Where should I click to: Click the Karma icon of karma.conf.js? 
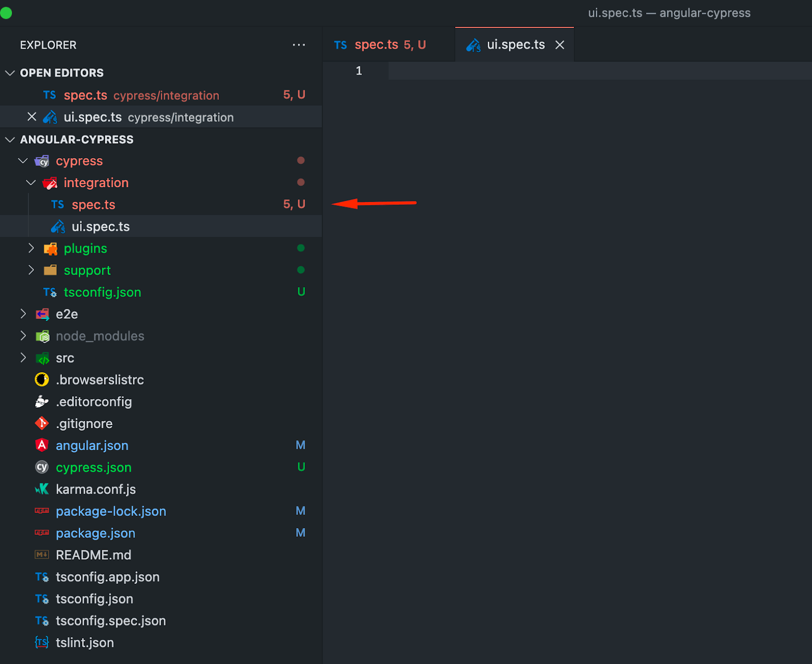[42, 489]
